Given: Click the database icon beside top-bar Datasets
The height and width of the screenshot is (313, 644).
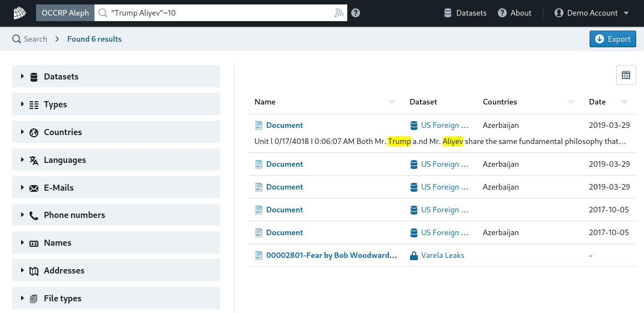Looking at the screenshot, I should click(x=448, y=13).
